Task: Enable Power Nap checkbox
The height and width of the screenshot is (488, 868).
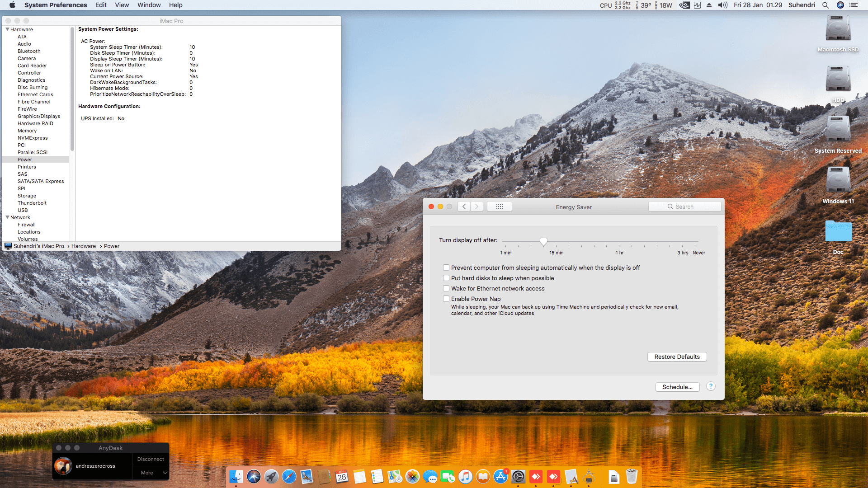Action: coord(446,299)
